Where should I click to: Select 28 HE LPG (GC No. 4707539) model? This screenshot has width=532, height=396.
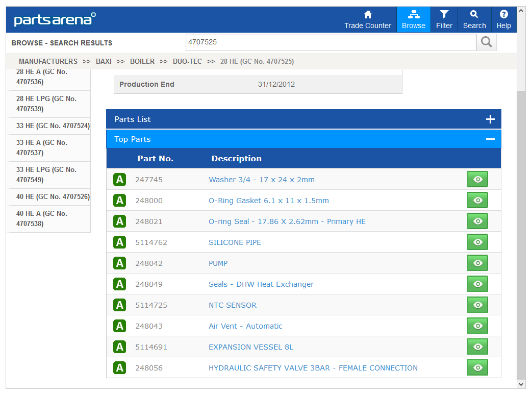49,104
